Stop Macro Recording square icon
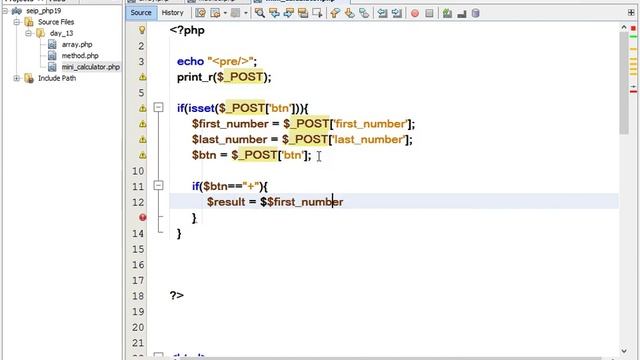The height and width of the screenshot is (360, 640). (429, 13)
